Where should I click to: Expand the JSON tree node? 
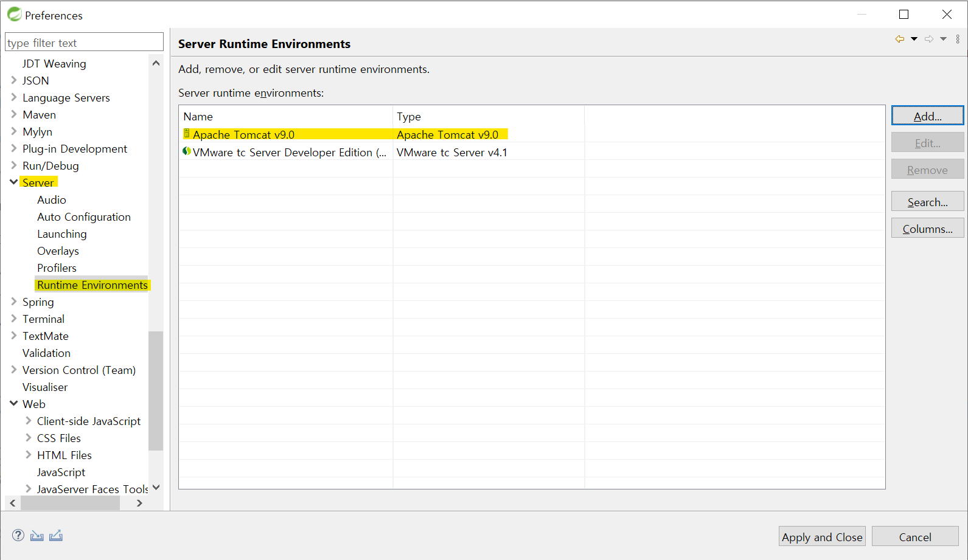coord(13,80)
